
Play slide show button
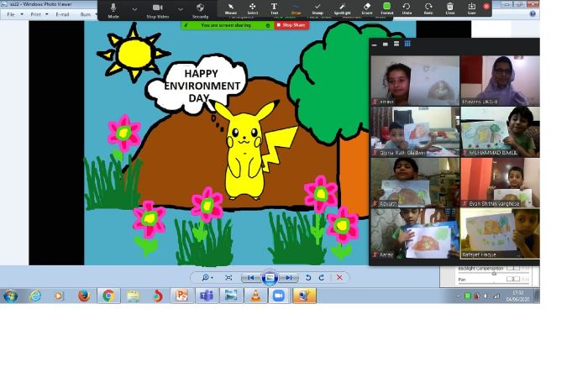click(270, 278)
